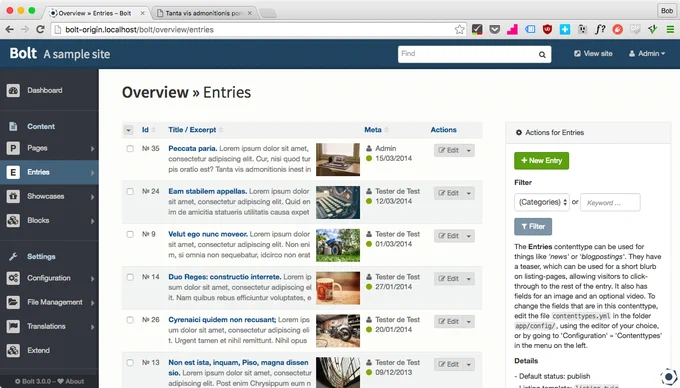
Task: Open the Categories filter dropdown
Action: (x=542, y=202)
